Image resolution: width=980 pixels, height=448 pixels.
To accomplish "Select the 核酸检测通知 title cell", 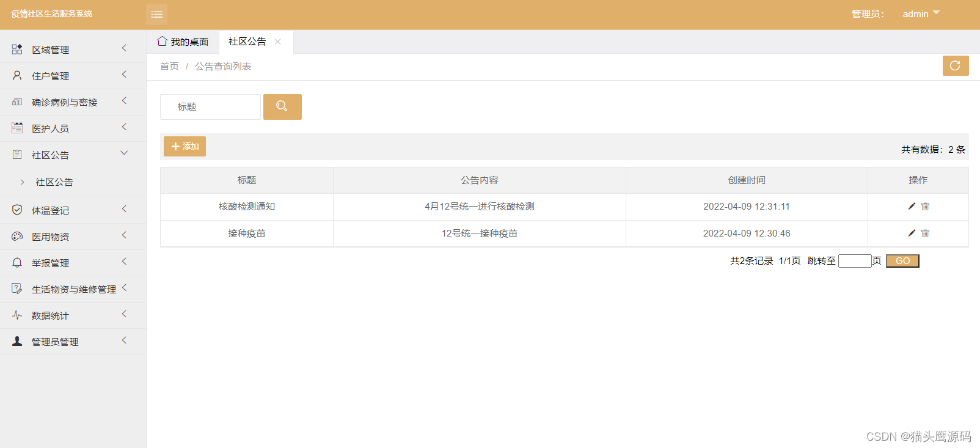I will [x=247, y=207].
